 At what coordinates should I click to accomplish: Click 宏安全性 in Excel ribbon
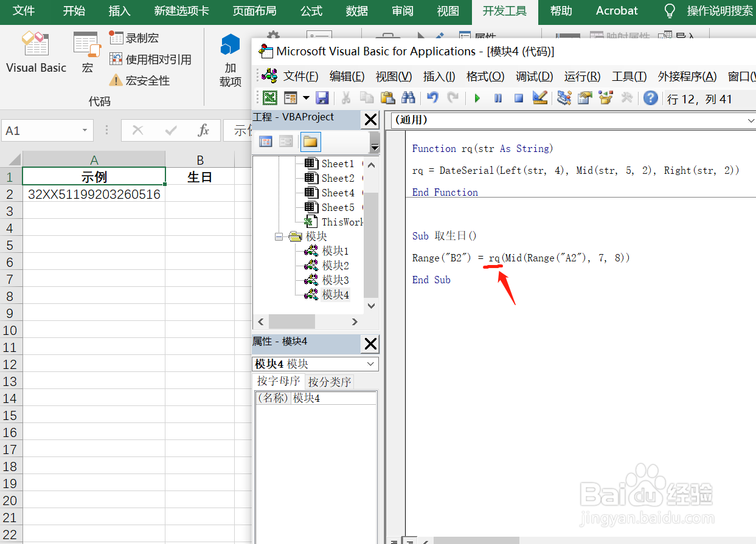coord(139,80)
